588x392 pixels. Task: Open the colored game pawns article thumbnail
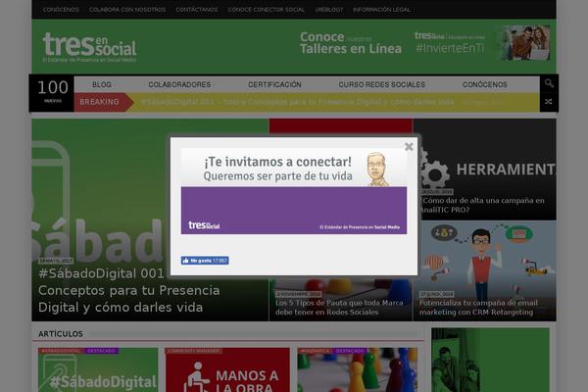[x=358, y=369]
